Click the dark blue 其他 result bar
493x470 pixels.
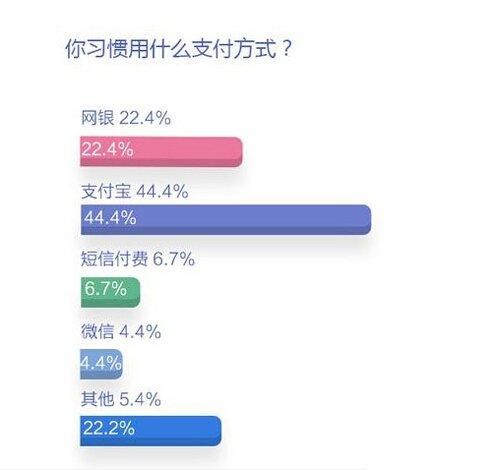point(151,431)
